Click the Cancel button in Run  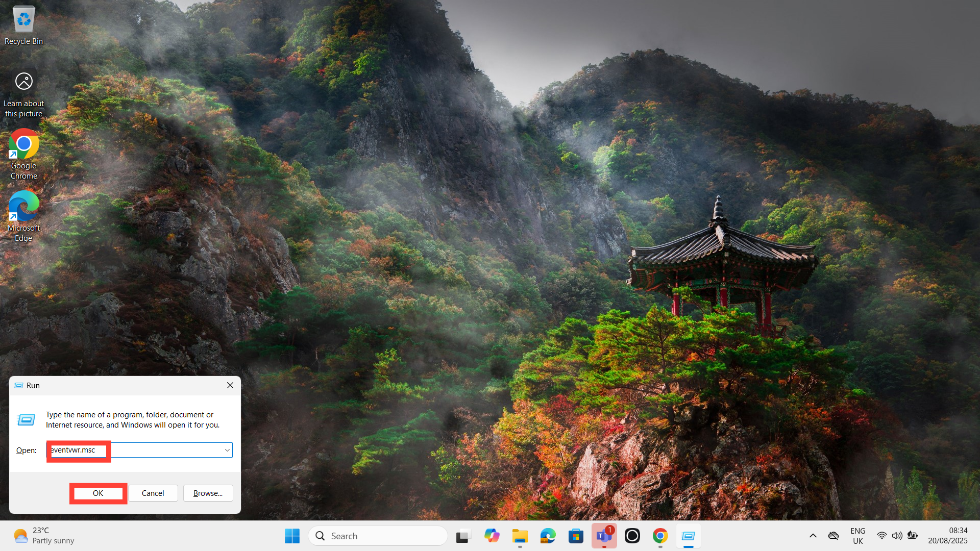click(x=153, y=493)
